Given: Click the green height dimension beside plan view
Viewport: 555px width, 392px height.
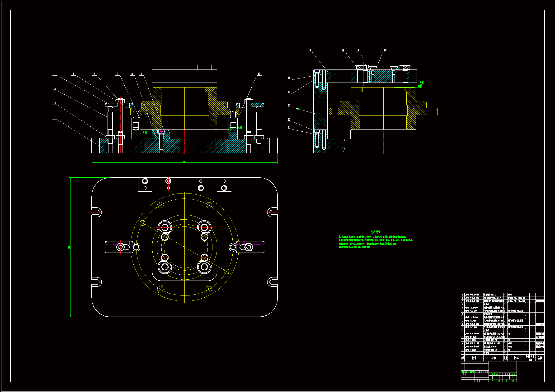Looking at the screenshot, I should tap(70, 247).
